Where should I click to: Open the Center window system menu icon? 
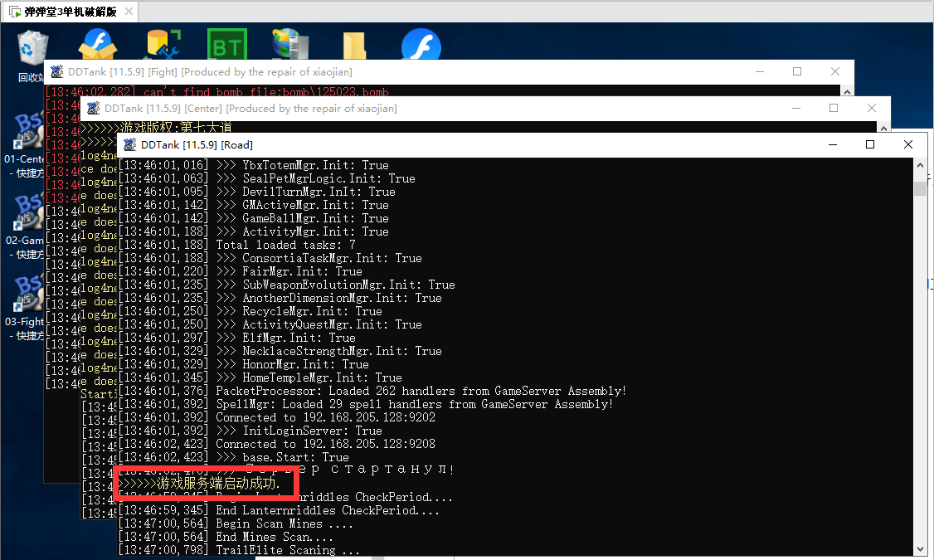[x=91, y=109]
